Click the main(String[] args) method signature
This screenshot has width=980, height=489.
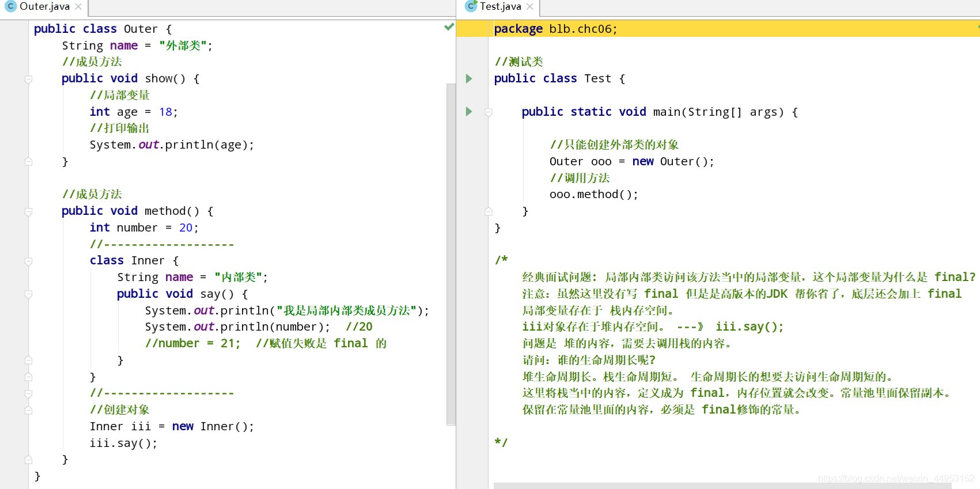coord(660,112)
